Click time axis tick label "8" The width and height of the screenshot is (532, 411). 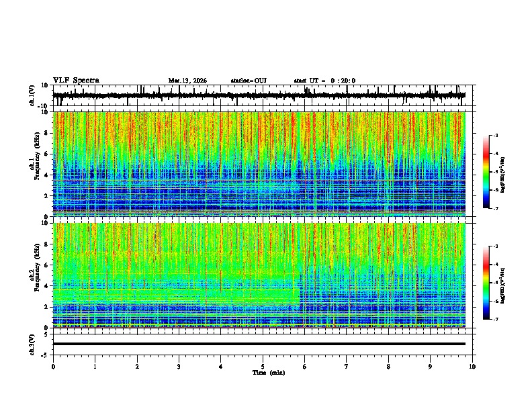(388, 367)
